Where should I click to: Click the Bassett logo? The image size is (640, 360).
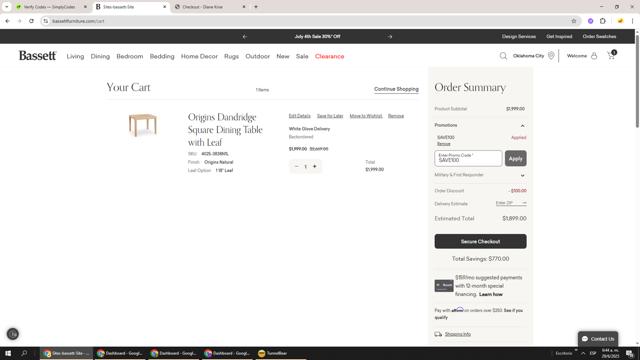pos(37,56)
